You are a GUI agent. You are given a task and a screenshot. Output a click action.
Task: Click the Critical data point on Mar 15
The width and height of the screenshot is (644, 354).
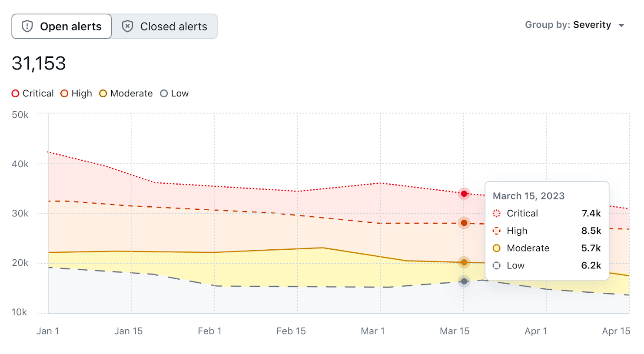point(464,194)
